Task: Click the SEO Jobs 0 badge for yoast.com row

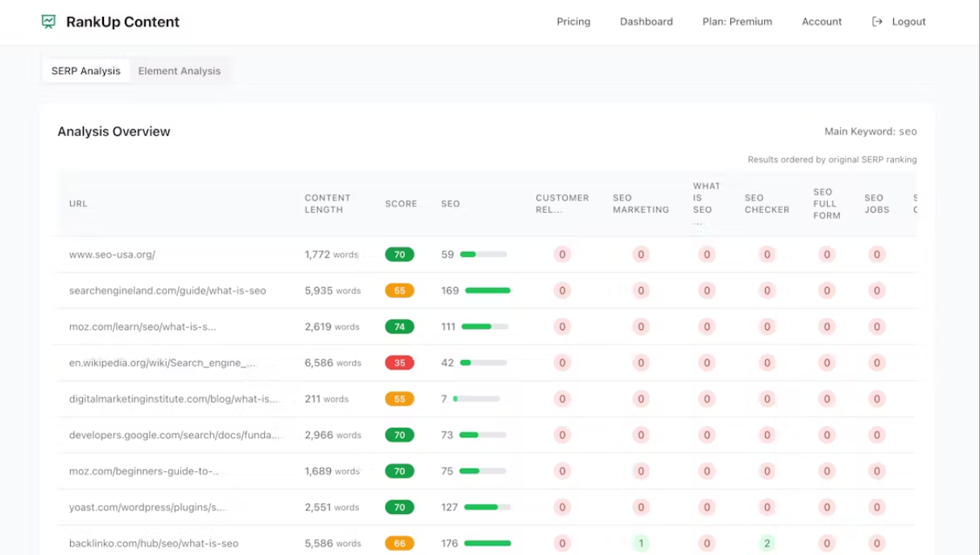Action: [x=877, y=507]
